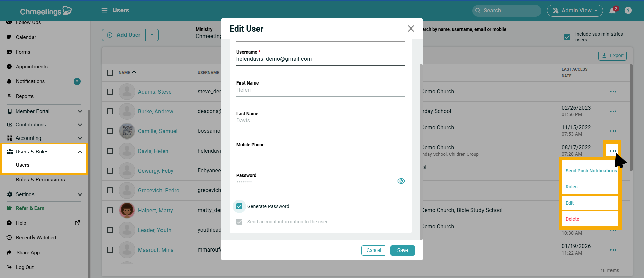
Task: Open the help question mark icon
Action: click(628, 11)
